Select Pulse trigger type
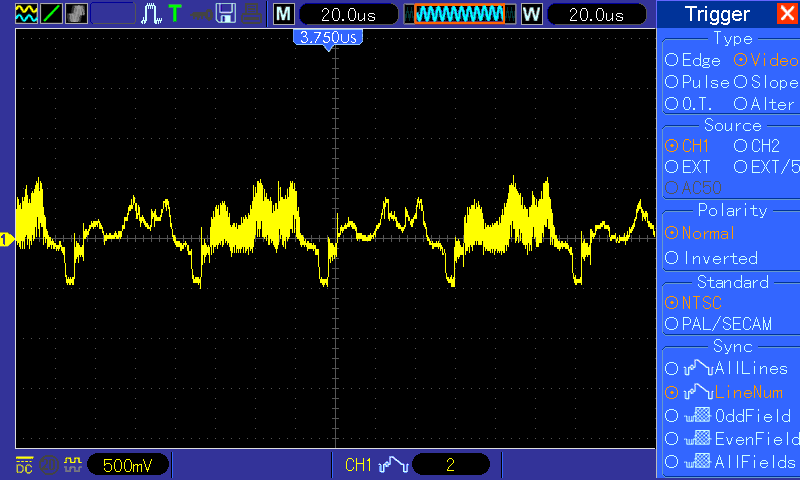Viewport: 800px width, 480px height. (x=697, y=82)
